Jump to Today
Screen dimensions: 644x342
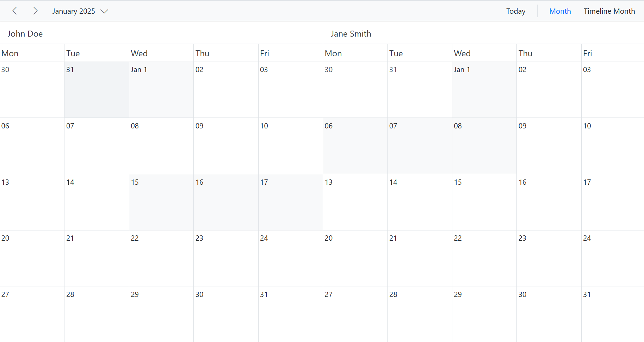tap(516, 11)
